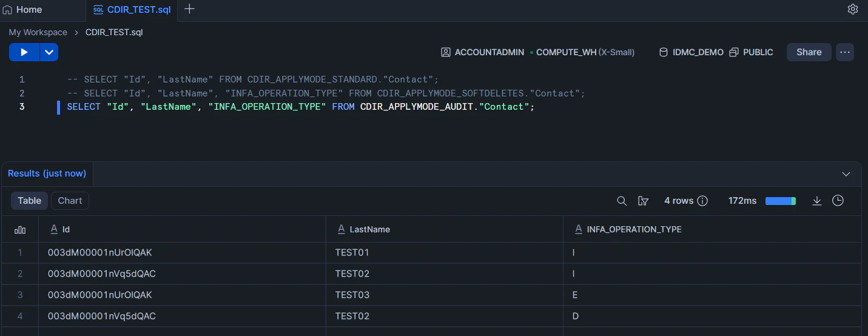Show row count info icon

tap(703, 201)
